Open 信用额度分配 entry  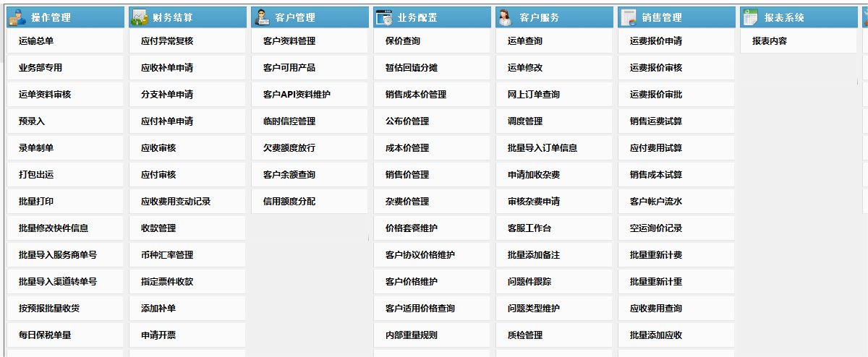[289, 202]
